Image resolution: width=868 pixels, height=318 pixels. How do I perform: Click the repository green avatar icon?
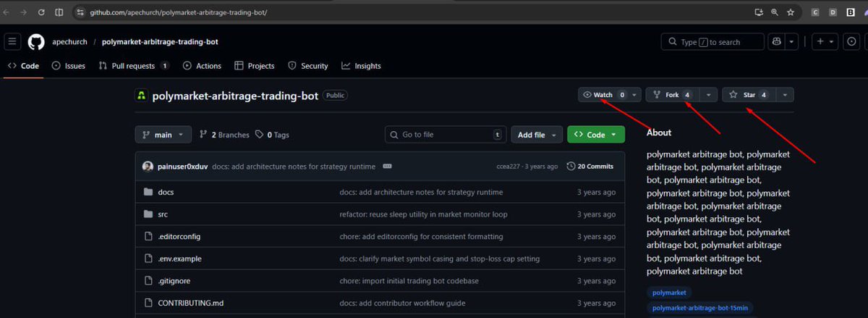[142, 96]
